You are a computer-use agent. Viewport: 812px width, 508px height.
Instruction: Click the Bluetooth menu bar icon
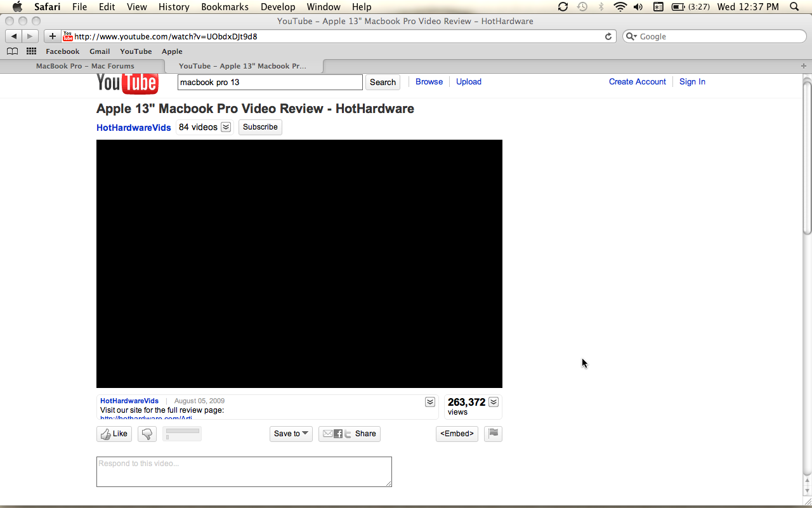pos(601,7)
